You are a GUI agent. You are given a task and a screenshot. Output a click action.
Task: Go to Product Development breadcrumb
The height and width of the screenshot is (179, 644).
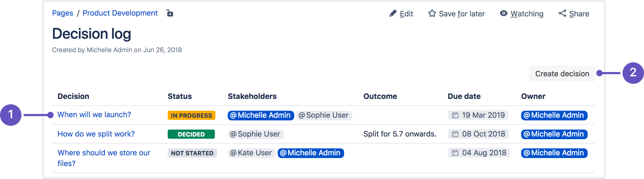pyautogui.click(x=120, y=13)
